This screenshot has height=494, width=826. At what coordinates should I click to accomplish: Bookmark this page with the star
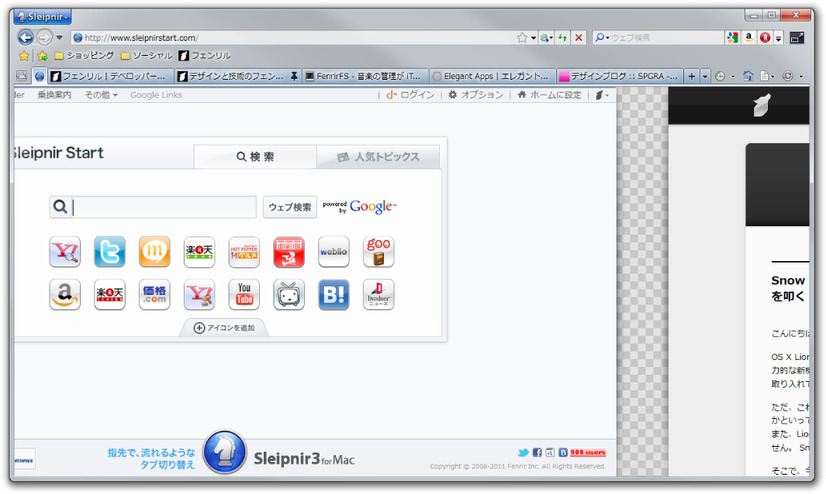(x=522, y=37)
